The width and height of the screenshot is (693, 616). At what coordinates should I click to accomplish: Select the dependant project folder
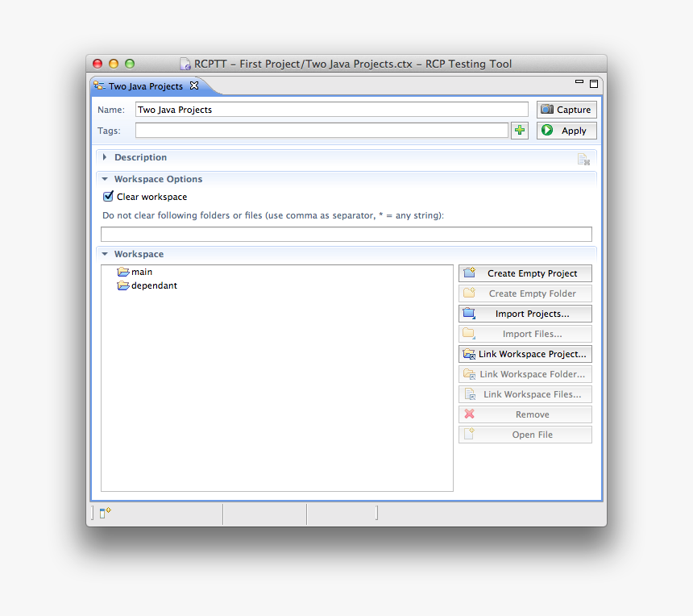click(153, 285)
